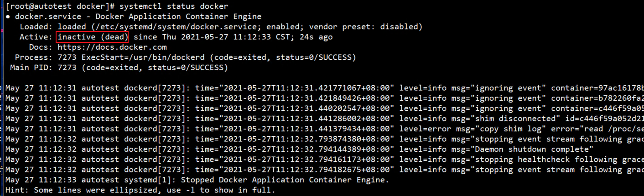
Task: Click the red-boxed inactive (dead) status
Action: pyautogui.click(x=93, y=37)
